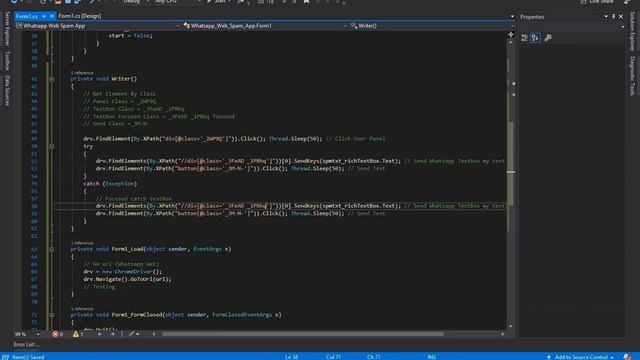Screen dimensions: 640x360
Task: Click the split editor window icon
Action: [511, 35]
